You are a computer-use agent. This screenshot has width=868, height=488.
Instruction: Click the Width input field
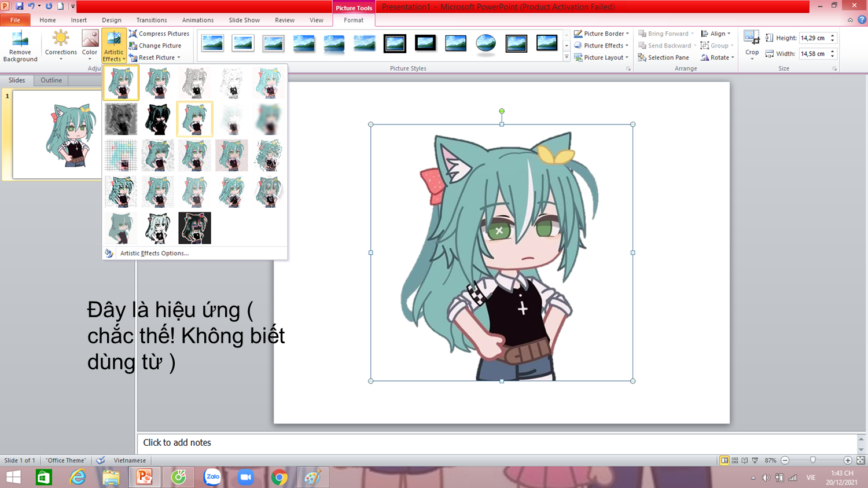pos(814,54)
